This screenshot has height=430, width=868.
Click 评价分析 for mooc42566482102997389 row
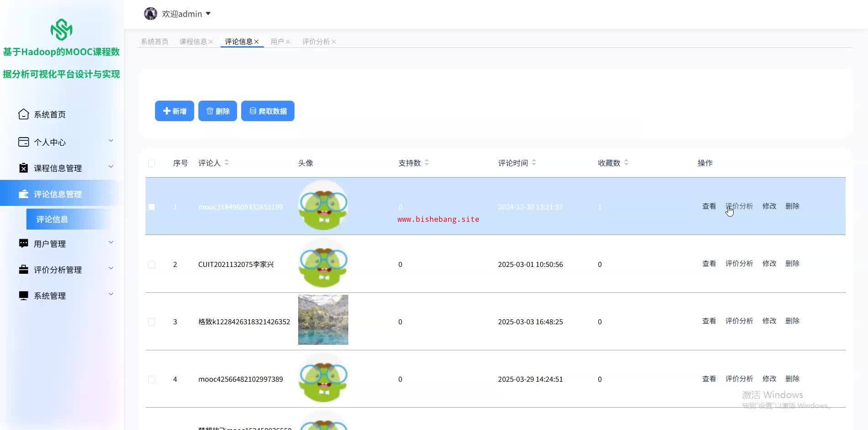[x=739, y=379]
